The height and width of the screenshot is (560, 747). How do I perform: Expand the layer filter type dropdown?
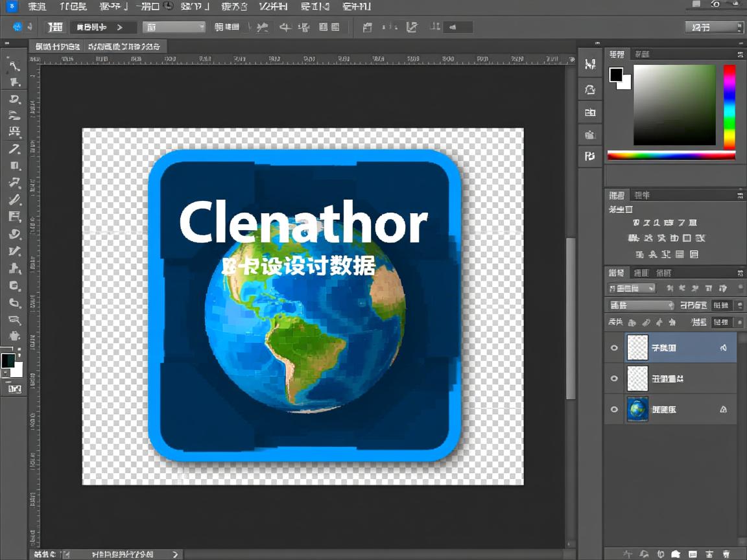[x=632, y=288]
